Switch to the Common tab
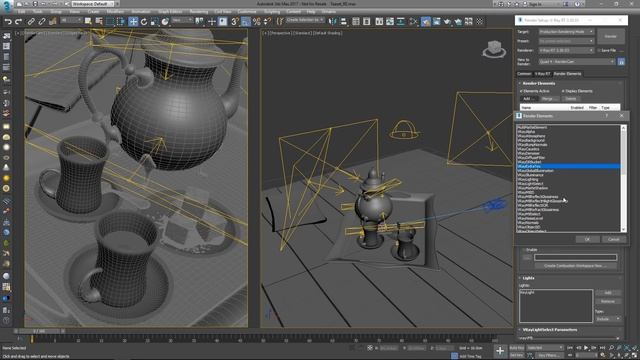The width and height of the screenshot is (640, 360). click(x=524, y=74)
